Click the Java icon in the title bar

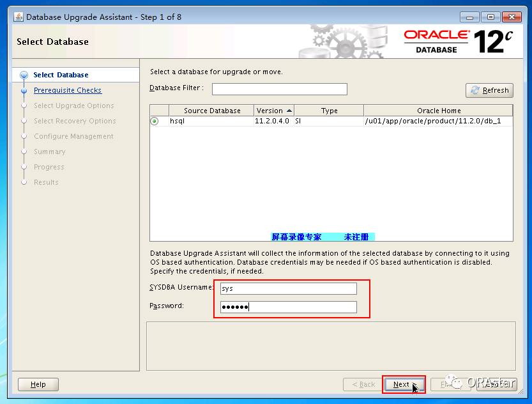(x=19, y=17)
